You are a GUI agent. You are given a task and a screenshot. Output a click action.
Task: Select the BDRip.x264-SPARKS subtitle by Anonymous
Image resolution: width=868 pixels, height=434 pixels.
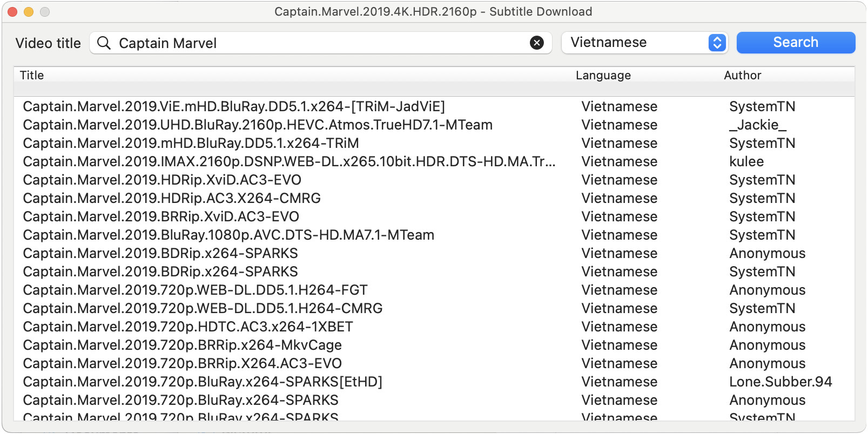pos(160,254)
